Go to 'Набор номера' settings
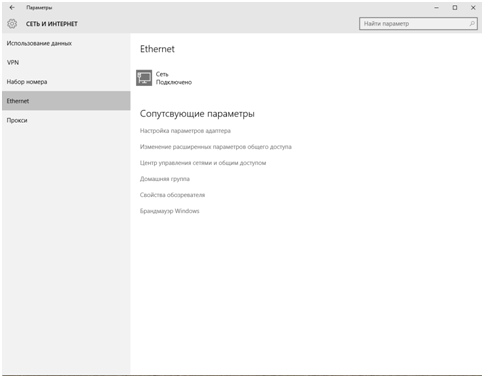The height and width of the screenshot is (378, 484). [66, 82]
